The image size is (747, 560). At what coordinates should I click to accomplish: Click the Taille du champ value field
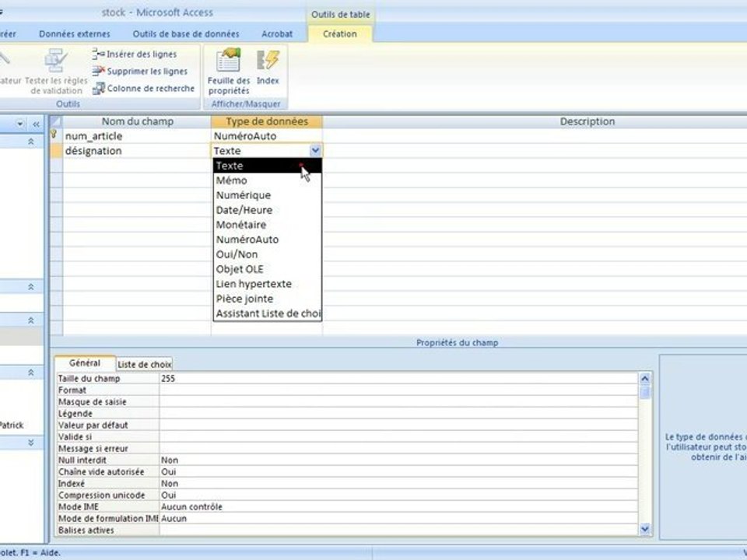[x=398, y=379]
